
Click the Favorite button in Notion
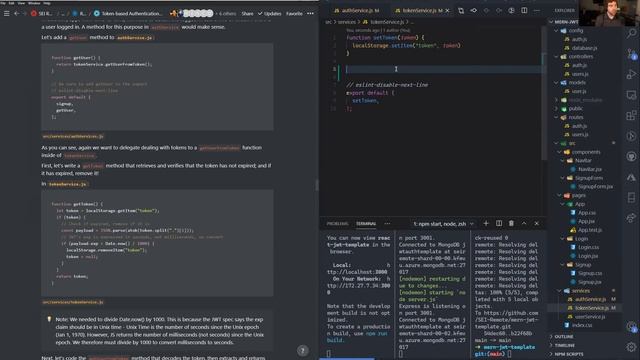point(294,13)
